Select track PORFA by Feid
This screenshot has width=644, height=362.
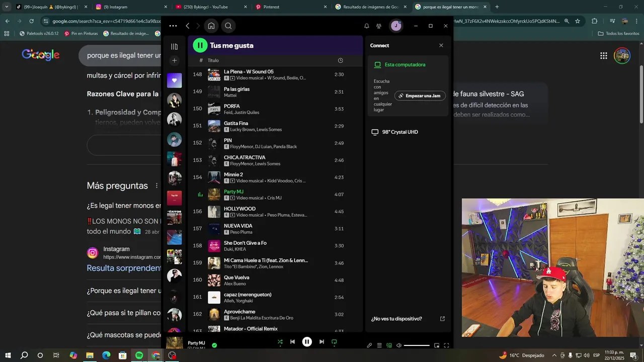point(275,109)
